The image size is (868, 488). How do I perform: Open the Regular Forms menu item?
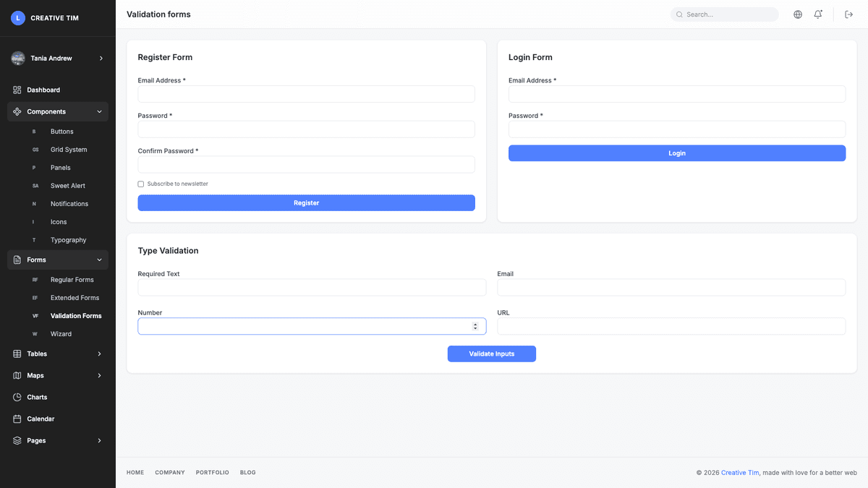pyautogui.click(x=72, y=279)
